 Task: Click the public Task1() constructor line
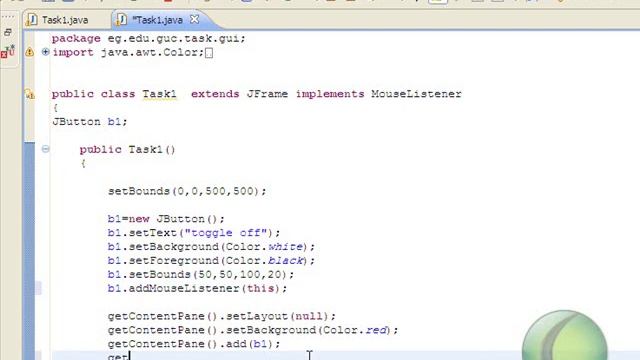(x=127, y=149)
